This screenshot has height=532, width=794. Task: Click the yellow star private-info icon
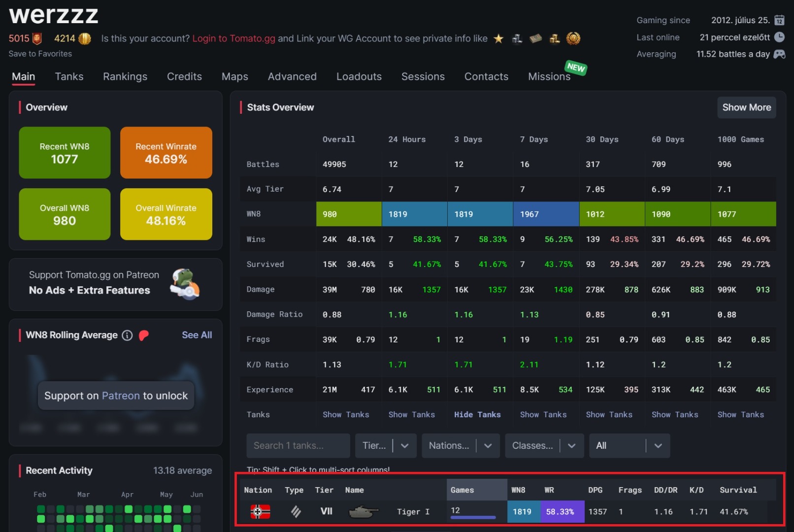tap(498, 38)
